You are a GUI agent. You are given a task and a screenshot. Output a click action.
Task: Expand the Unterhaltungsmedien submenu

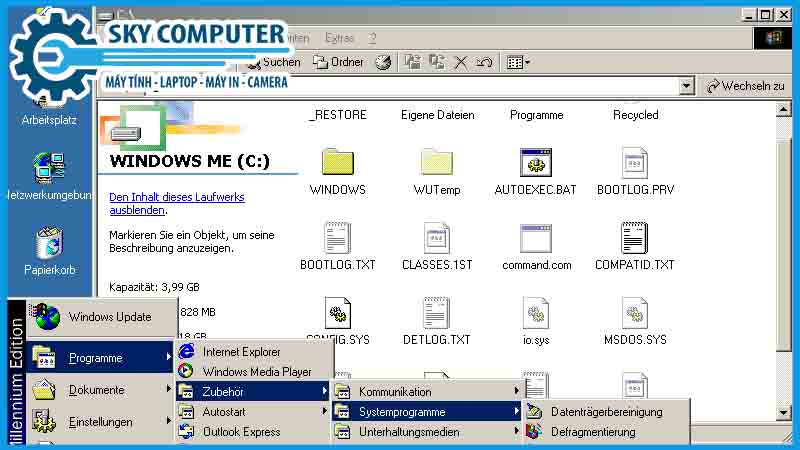(x=427, y=432)
